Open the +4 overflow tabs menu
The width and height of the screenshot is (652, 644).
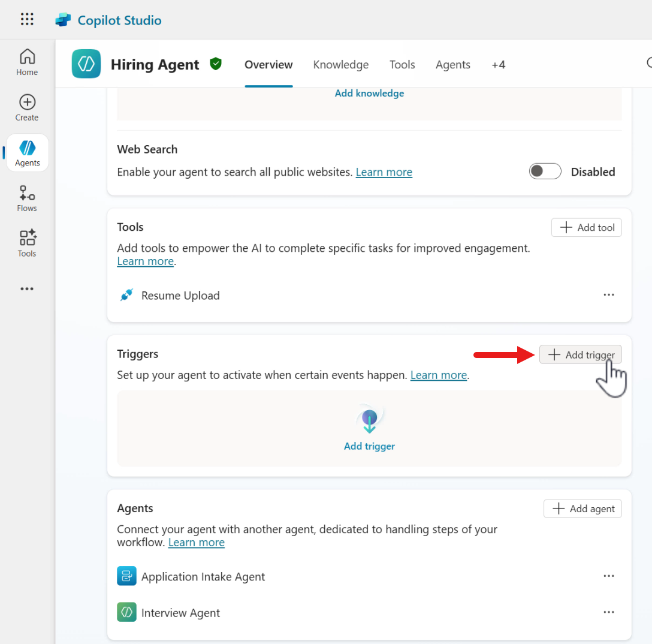(x=498, y=65)
